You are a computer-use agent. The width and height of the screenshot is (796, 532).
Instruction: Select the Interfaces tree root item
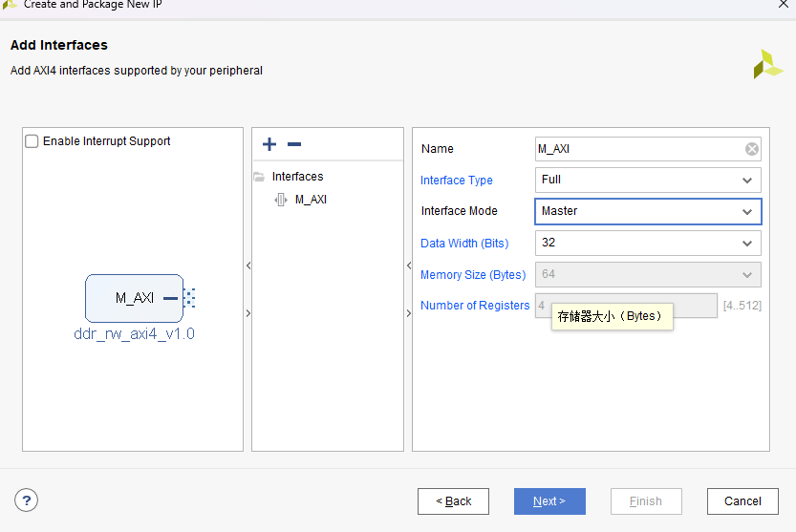click(x=297, y=177)
